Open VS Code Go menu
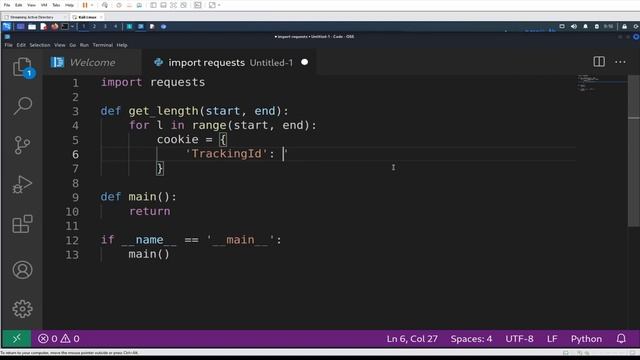The height and width of the screenshot is (360, 640). point(73,45)
